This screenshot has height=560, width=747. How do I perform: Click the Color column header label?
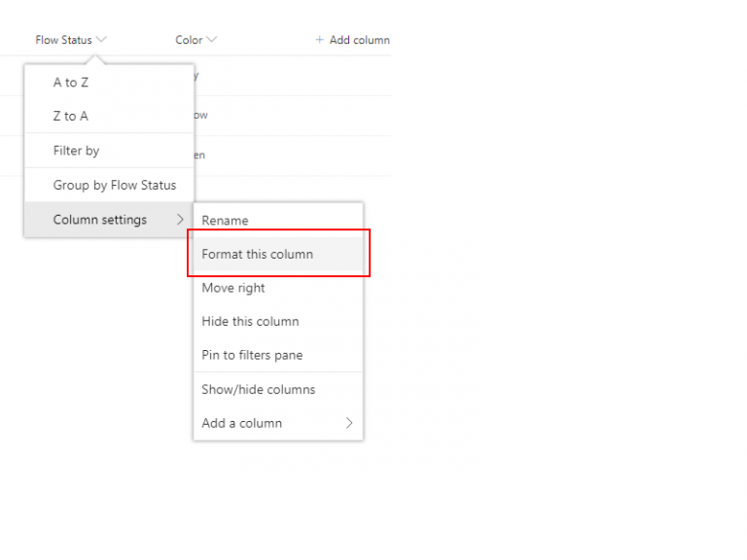tap(189, 40)
